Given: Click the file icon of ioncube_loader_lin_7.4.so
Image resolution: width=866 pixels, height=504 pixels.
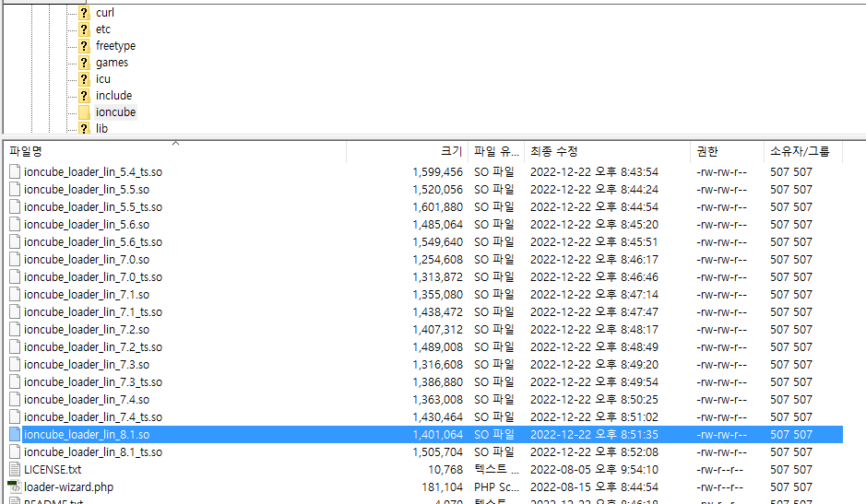Looking at the screenshot, I should coord(15,400).
